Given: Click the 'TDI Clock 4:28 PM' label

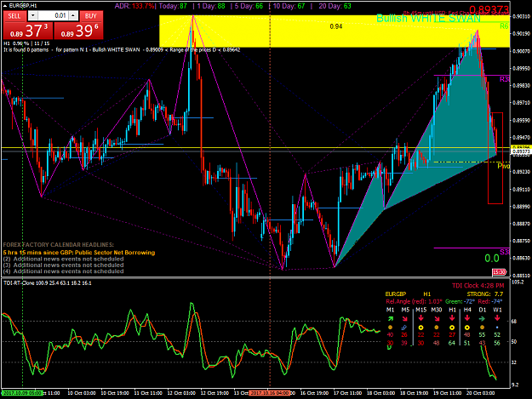Looking at the screenshot, I should pyautogui.click(x=478, y=286).
